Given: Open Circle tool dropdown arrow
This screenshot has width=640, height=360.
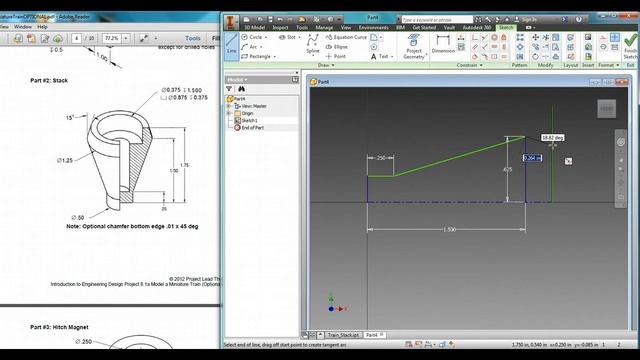Looking at the screenshot, I should [x=266, y=37].
